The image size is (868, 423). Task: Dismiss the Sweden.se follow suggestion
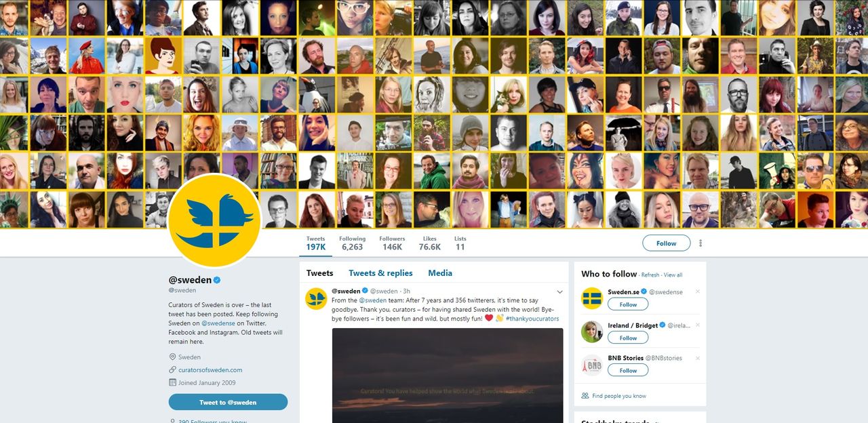698,291
